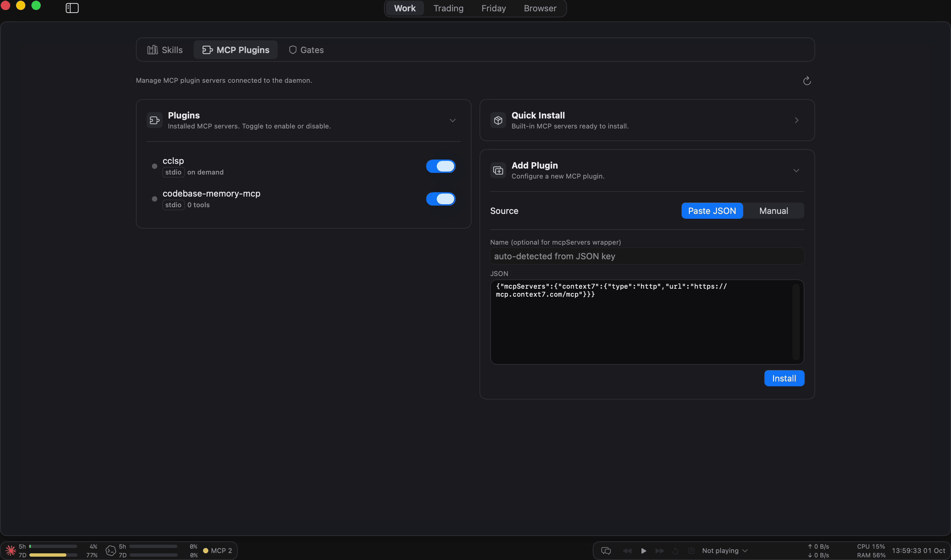Click the refresh plugins icon
The image size is (951, 560).
coord(807,81)
